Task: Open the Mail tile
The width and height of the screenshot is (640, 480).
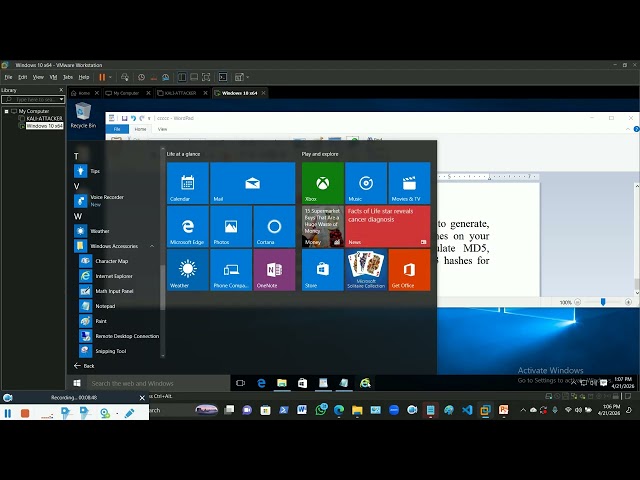Action: (253, 183)
